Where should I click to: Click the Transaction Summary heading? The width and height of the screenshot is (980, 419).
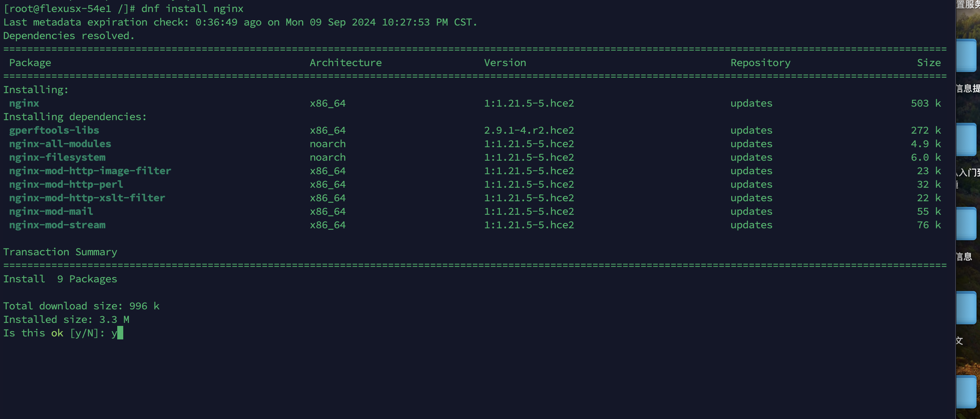click(60, 252)
